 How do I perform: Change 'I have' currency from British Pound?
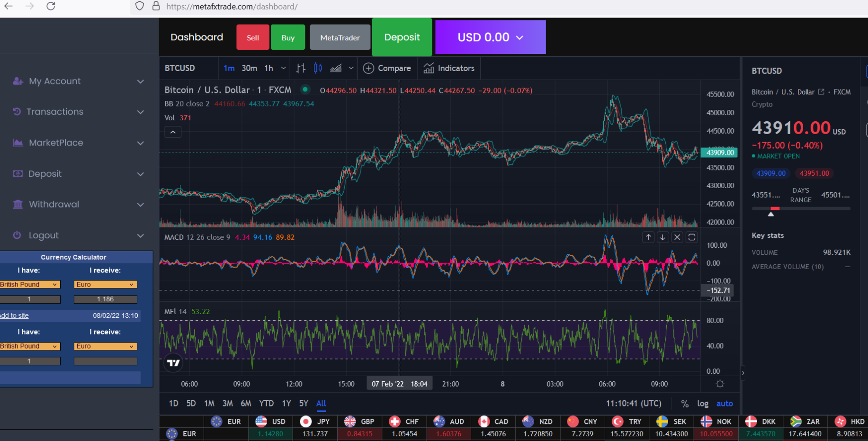[x=30, y=284]
